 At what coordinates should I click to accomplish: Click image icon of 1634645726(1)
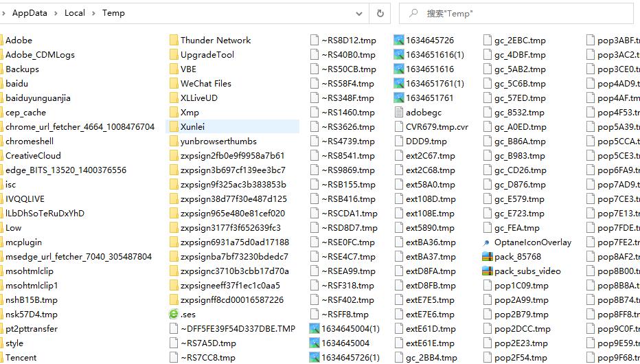click(x=315, y=357)
